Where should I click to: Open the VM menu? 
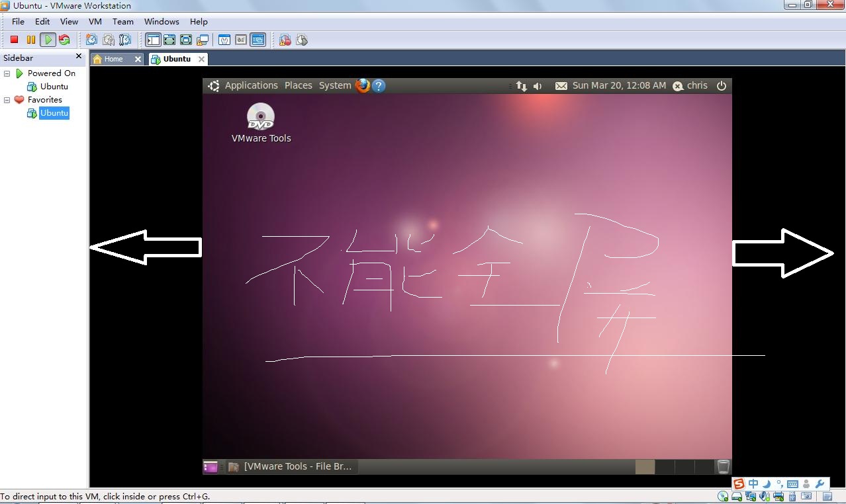point(95,21)
